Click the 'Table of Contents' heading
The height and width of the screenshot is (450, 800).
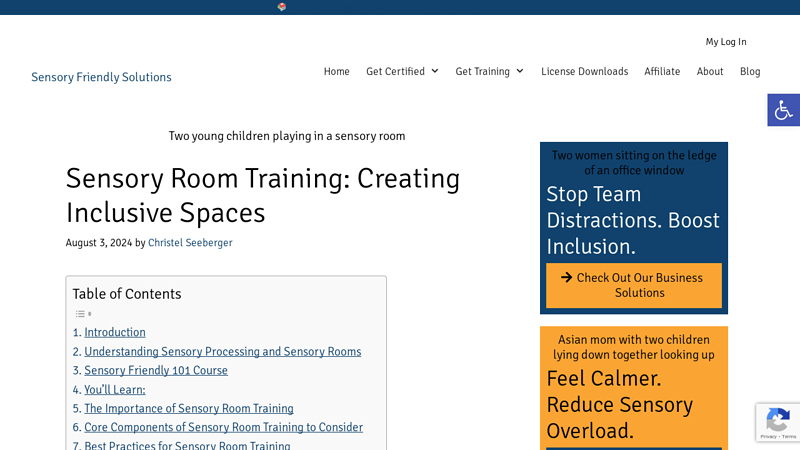point(127,294)
